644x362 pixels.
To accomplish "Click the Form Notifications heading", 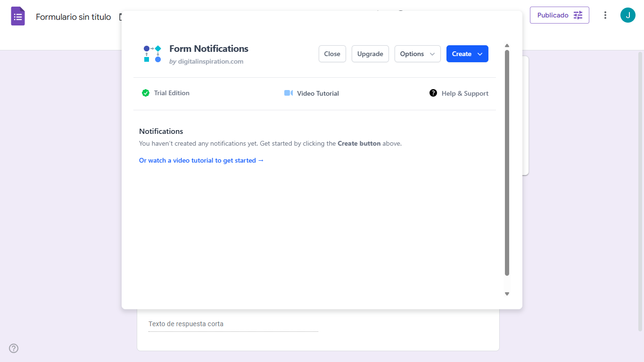I will click(209, 49).
